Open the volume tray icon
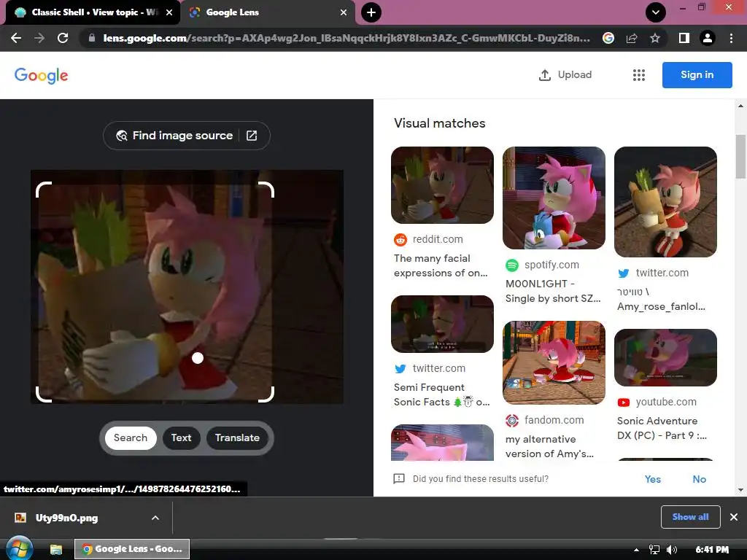 tap(672, 550)
